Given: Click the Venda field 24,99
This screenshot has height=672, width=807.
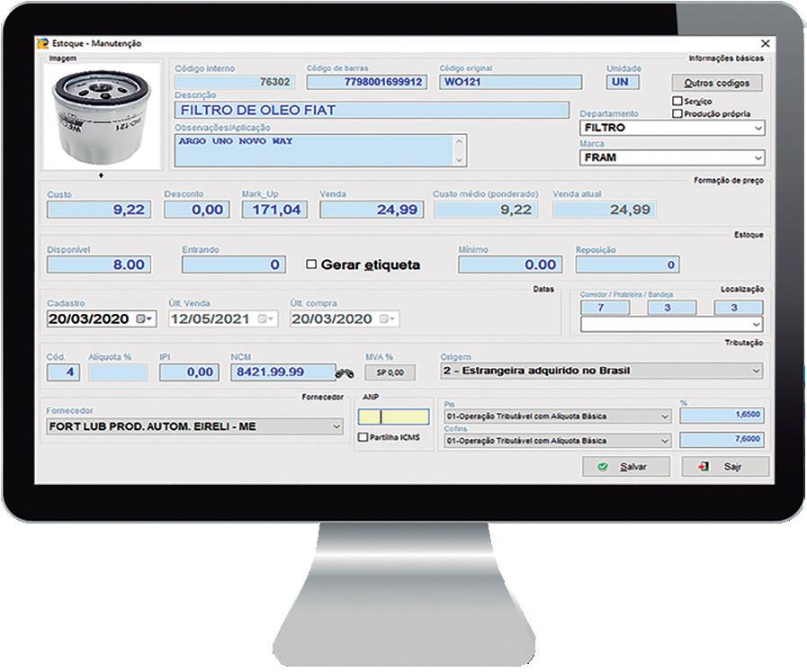Looking at the screenshot, I should click(372, 210).
